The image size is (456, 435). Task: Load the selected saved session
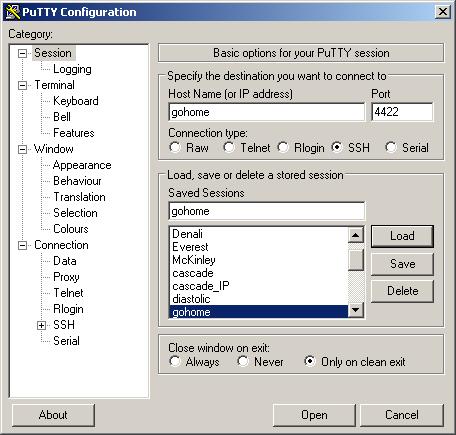pos(402,236)
